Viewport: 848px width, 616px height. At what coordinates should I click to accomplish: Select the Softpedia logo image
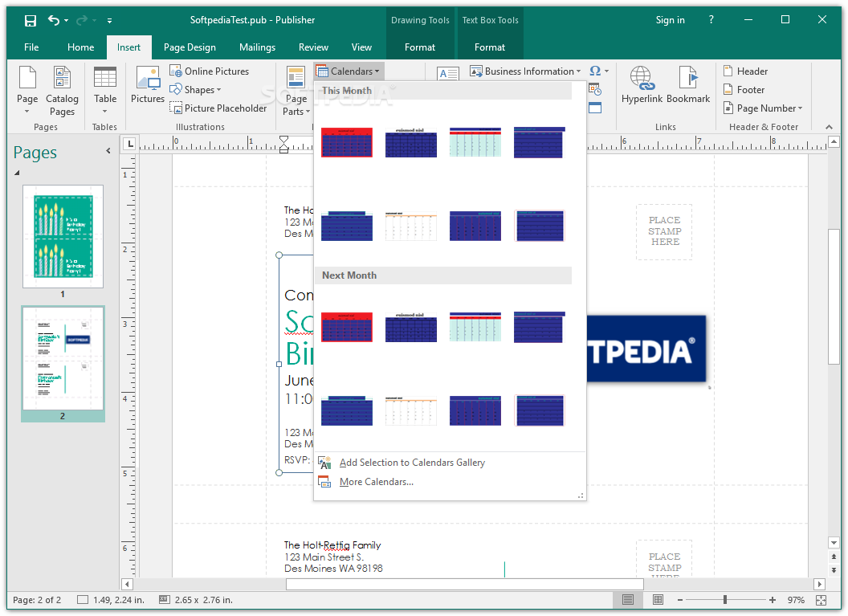[646, 349]
